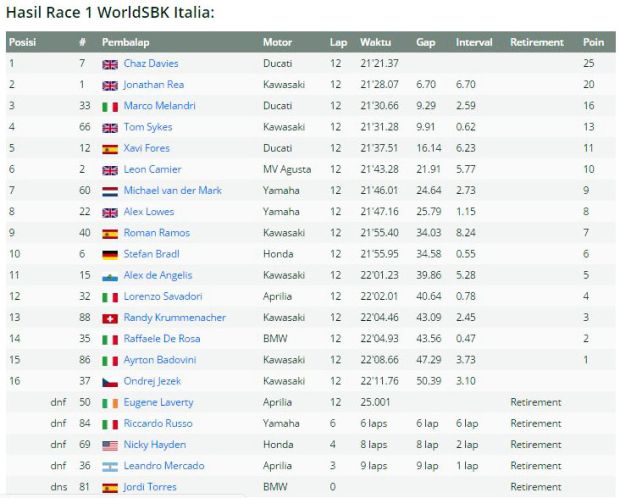Open Eugene Laverty rider link
Viewport: 620px width, 498px height.
[158, 402]
